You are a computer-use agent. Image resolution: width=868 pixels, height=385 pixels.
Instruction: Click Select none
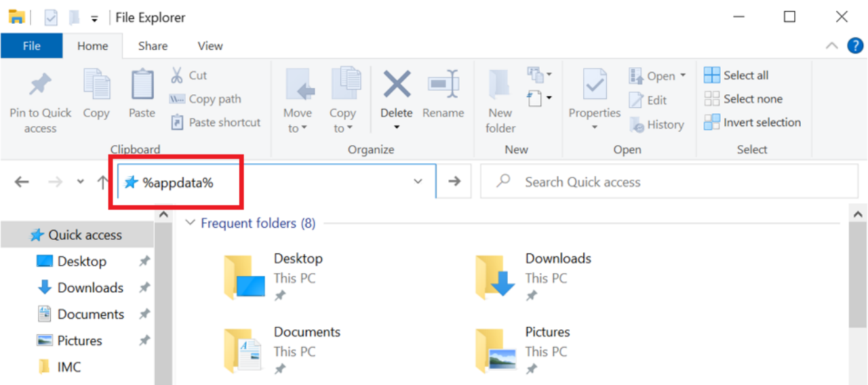tap(743, 99)
